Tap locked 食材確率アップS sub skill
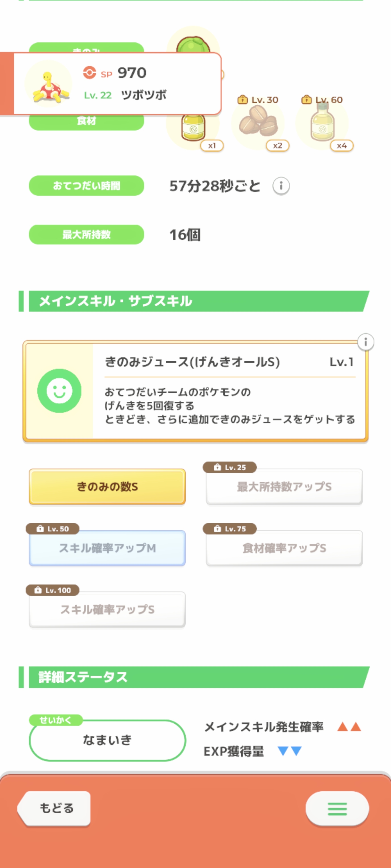This screenshot has height=868, width=391. [x=284, y=548]
